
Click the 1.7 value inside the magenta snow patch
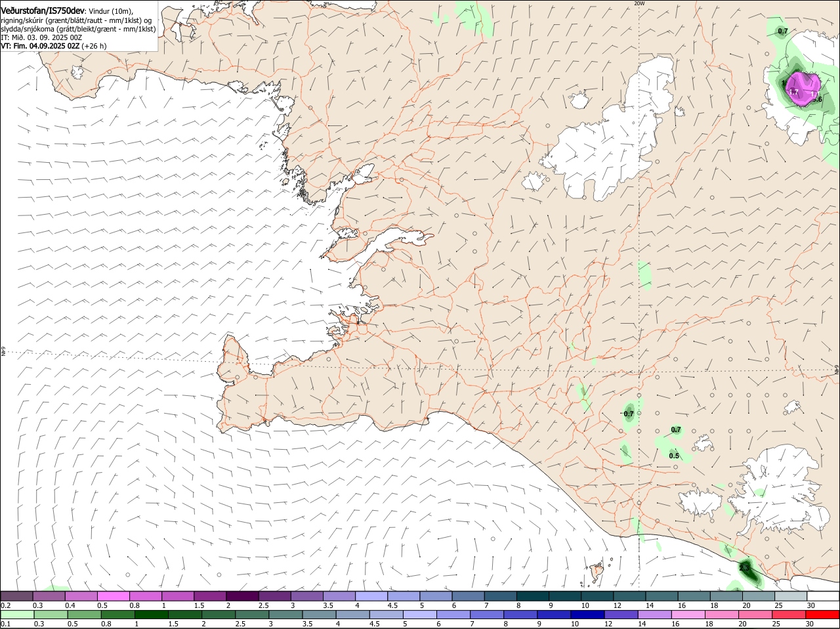[x=793, y=93]
